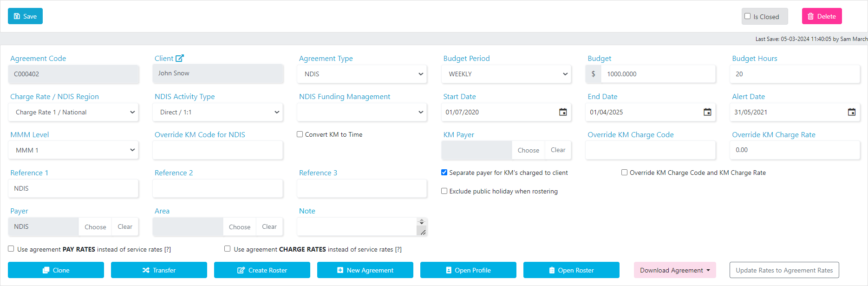This screenshot has width=868, height=286.
Task: Open the Start Date calendar picker icon
Action: (563, 112)
